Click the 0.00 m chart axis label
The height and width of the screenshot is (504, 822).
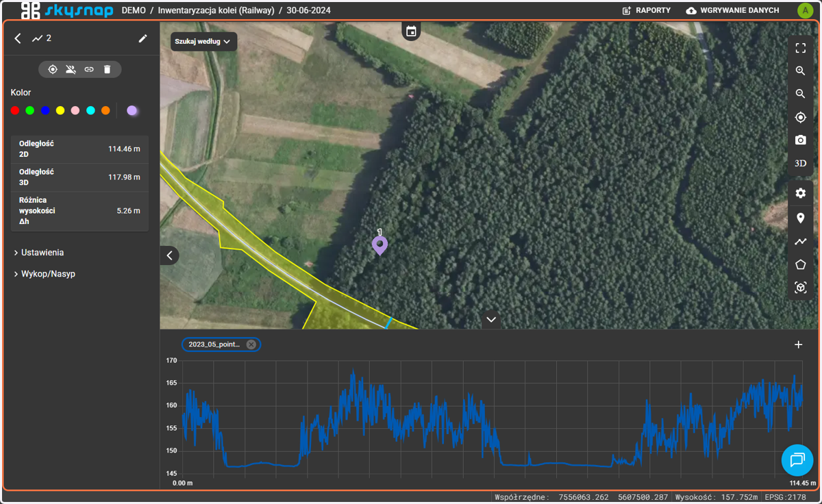pyautogui.click(x=183, y=483)
